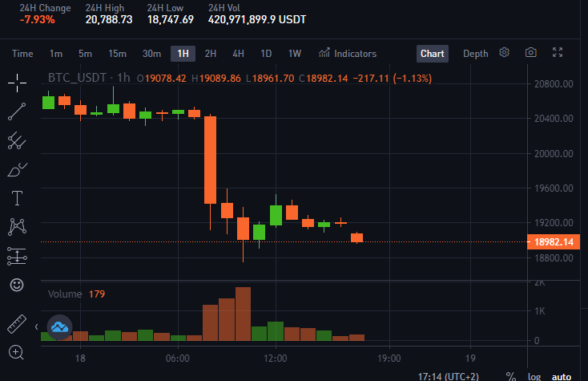Click the zoom in magnifier tool
The height and width of the screenshot is (381, 588).
point(16,352)
